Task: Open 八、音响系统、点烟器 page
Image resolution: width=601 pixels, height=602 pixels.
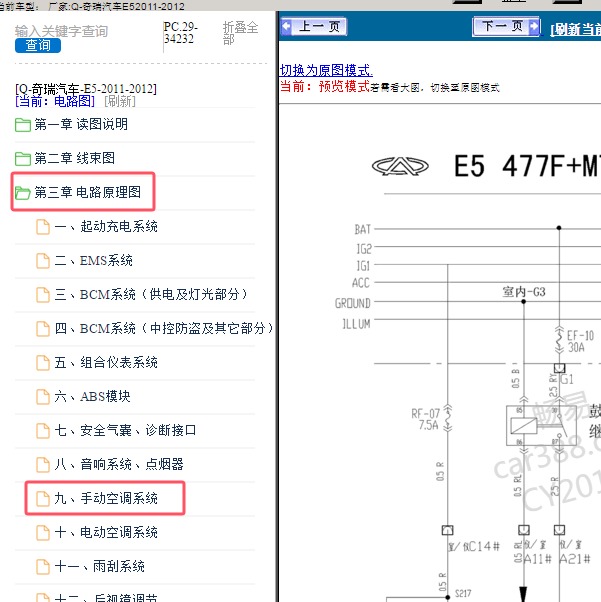Action: point(119,464)
